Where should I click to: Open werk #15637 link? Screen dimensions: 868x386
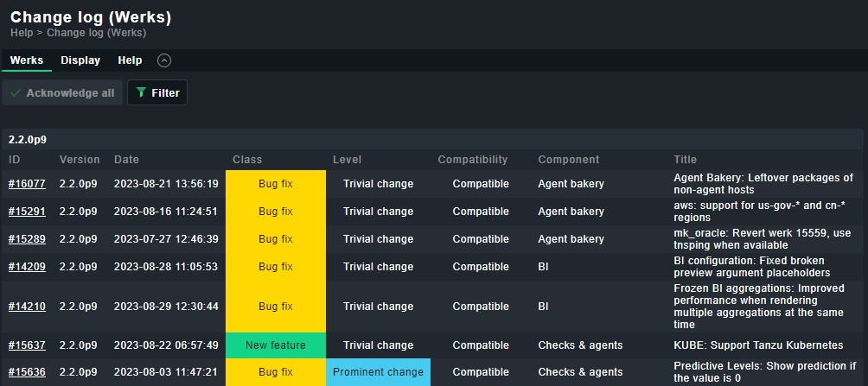pyautogui.click(x=27, y=345)
